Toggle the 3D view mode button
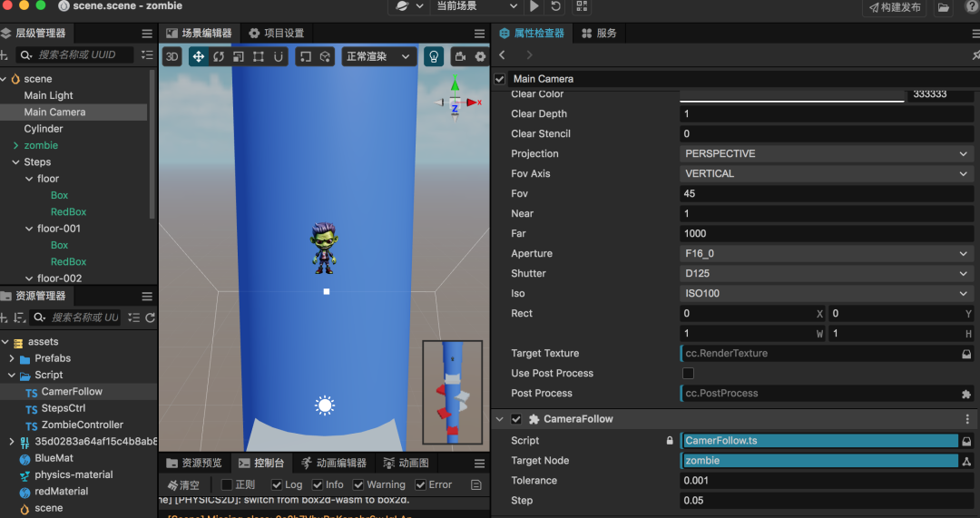This screenshot has width=980, height=518. pos(171,57)
